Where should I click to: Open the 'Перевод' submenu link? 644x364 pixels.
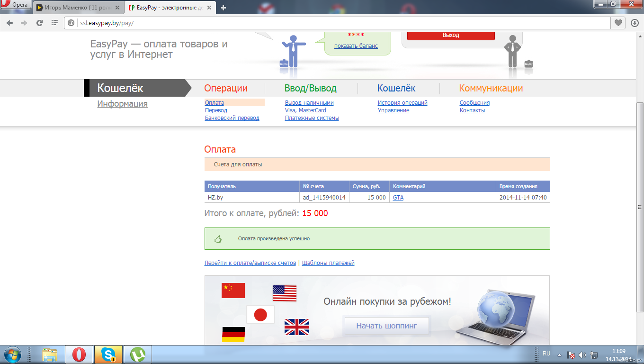tap(216, 110)
